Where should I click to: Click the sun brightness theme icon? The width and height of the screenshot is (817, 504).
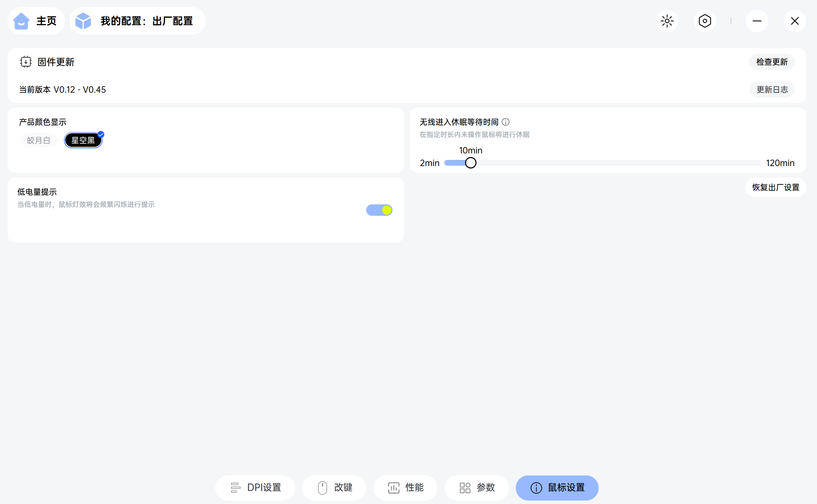pyautogui.click(x=667, y=21)
